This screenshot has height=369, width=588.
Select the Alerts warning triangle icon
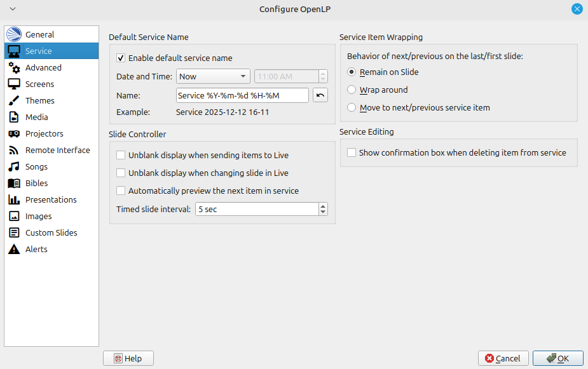[14, 250]
